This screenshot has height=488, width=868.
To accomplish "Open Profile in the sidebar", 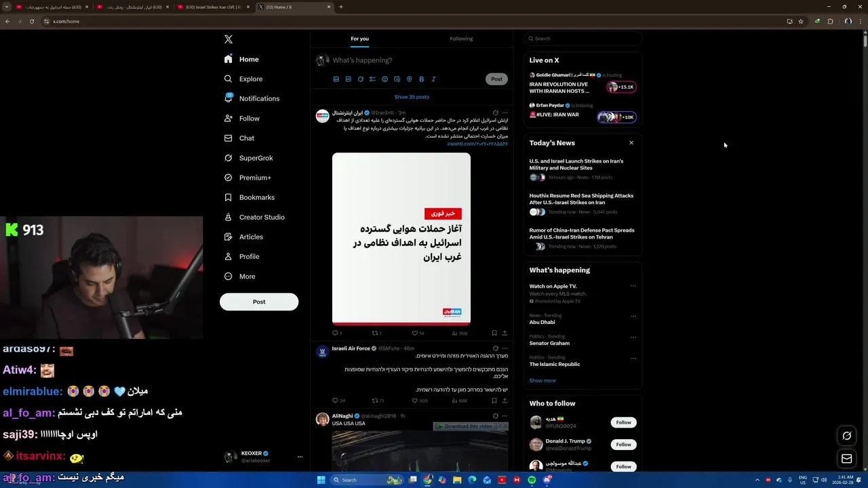I will click(242, 256).
